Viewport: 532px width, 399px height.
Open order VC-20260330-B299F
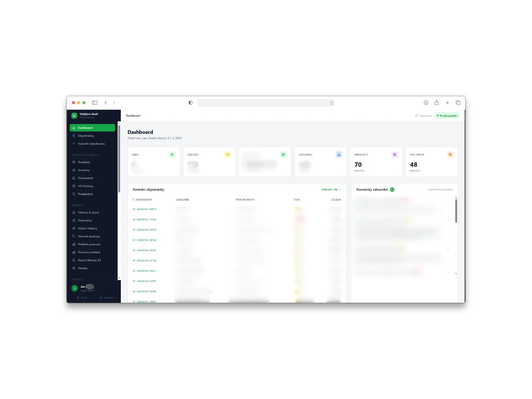click(x=144, y=281)
